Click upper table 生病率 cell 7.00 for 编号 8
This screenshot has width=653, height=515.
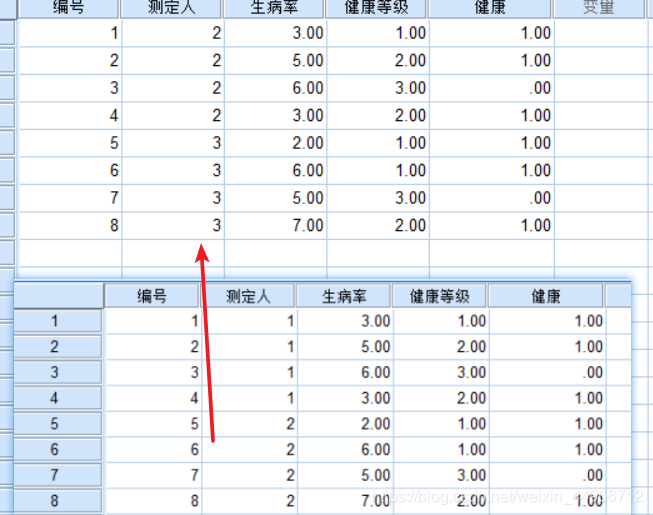pos(275,226)
